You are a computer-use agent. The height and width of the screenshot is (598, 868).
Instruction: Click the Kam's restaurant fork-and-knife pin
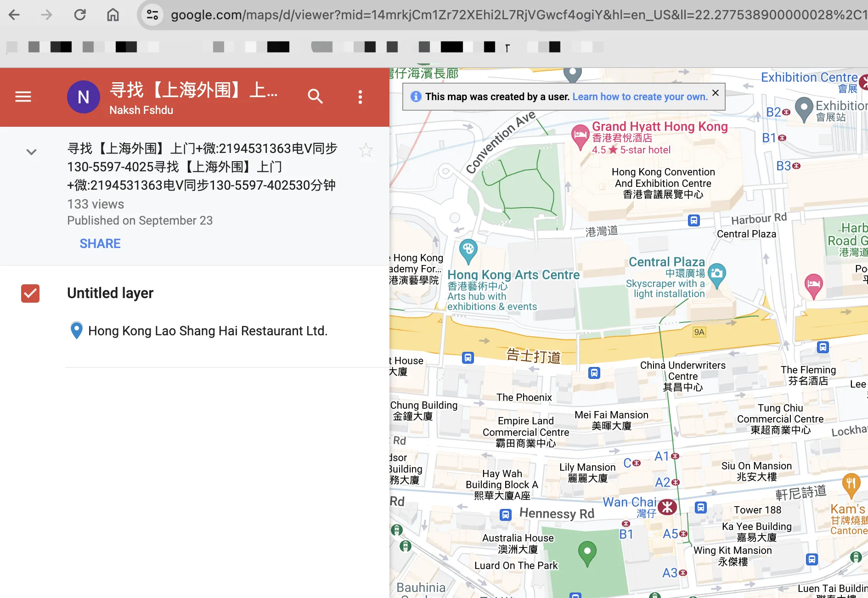[x=851, y=483]
